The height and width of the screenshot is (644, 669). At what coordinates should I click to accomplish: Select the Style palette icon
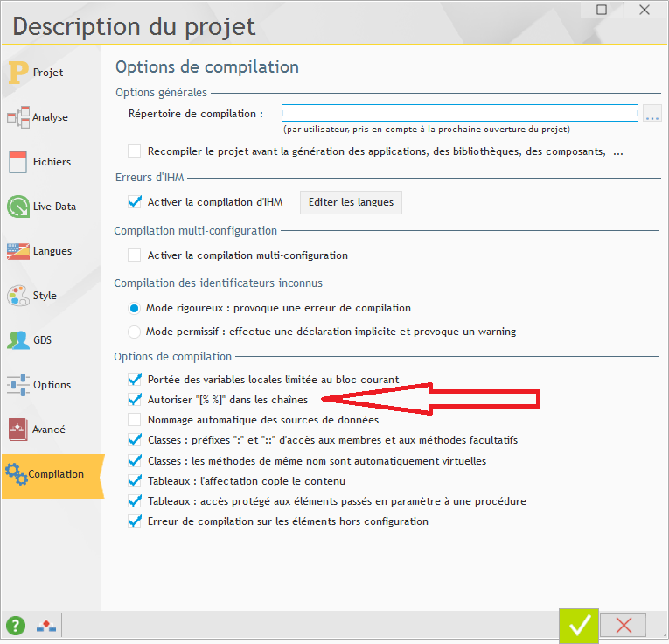(x=18, y=296)
